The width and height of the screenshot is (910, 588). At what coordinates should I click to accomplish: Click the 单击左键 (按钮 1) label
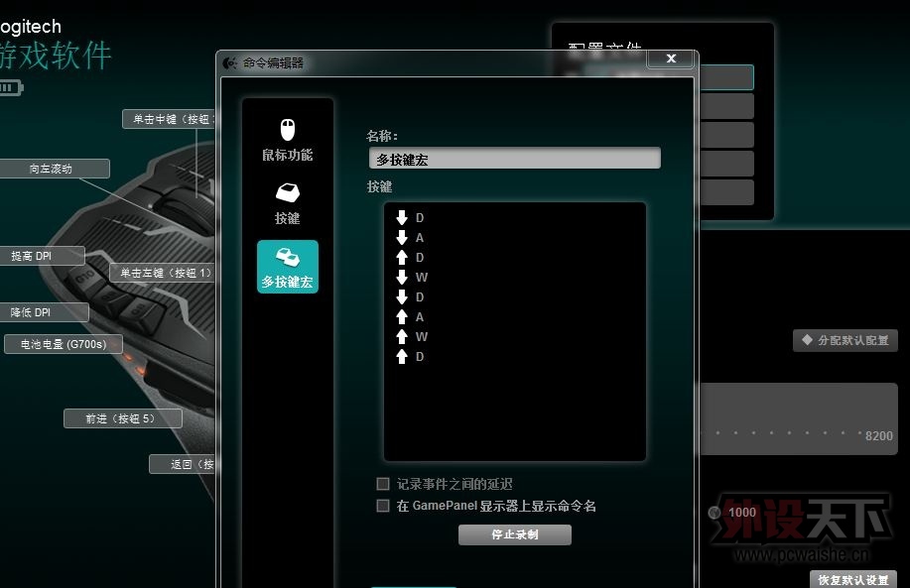coord(163,273)
